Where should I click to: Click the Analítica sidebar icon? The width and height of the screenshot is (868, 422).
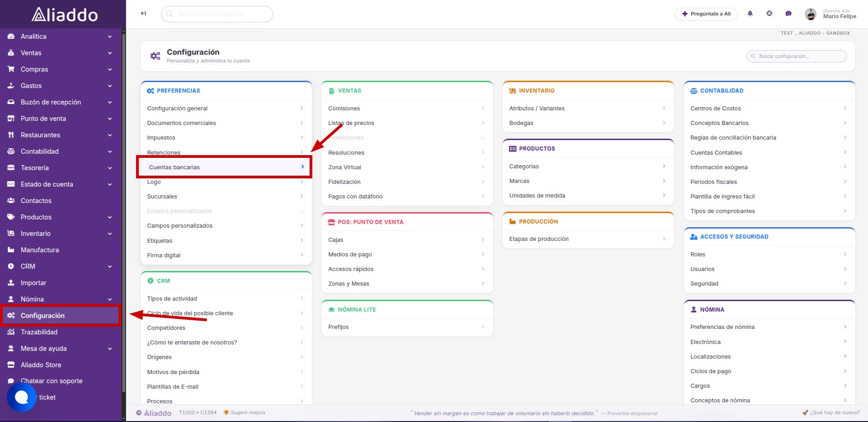[x=11, y=36]
